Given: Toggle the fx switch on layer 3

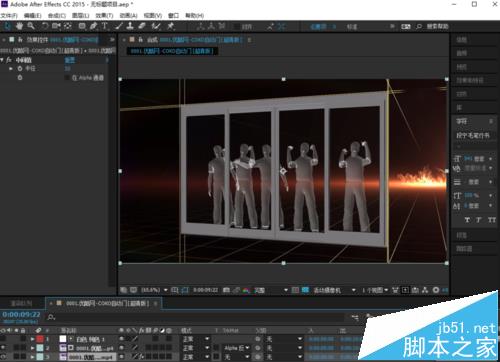Looking at the screenshot, I should (x=141, y=356).
